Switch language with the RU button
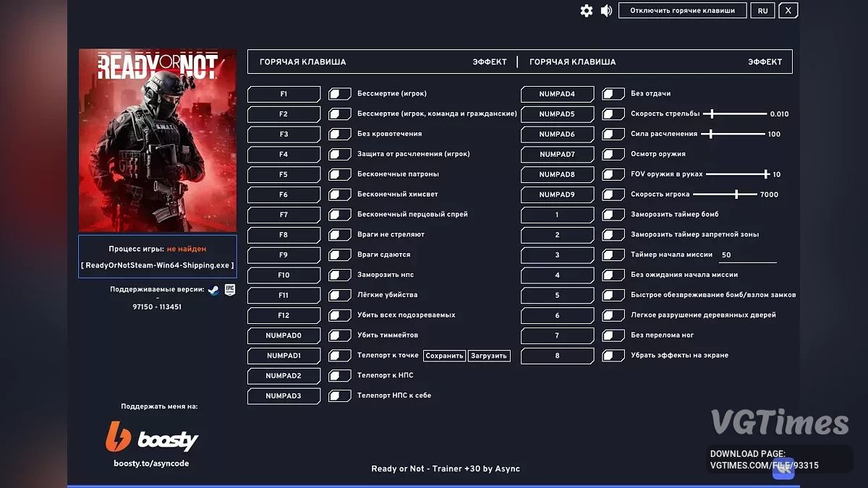The width and height of the screenshot is (868, 488). coord(763,11)
